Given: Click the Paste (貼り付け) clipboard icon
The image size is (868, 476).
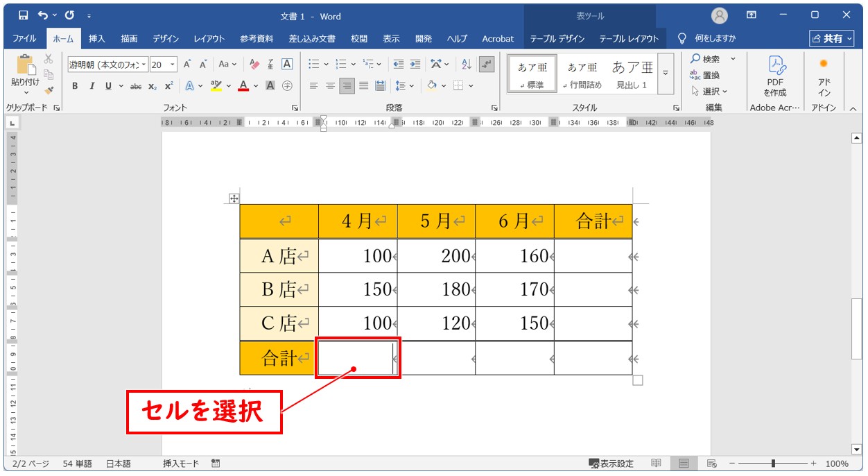Looking at the screenshot, I should pos(26,65).
